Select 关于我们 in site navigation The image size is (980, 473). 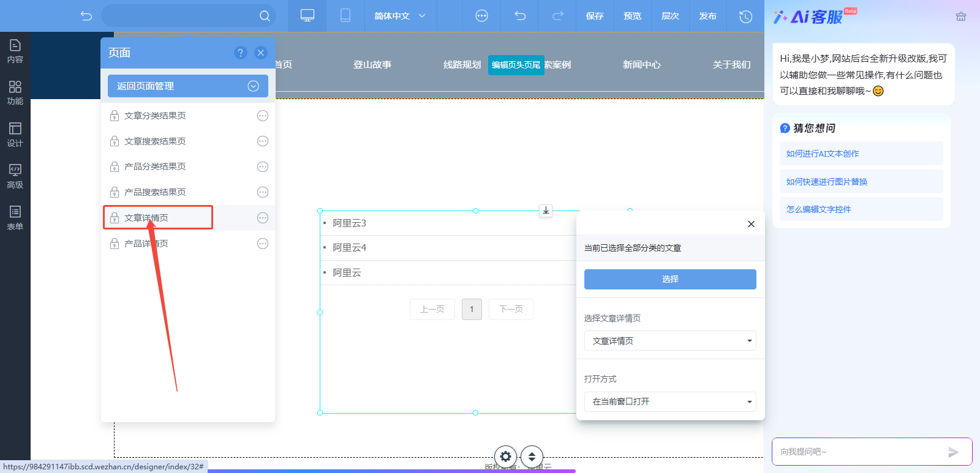coord(732,65)
